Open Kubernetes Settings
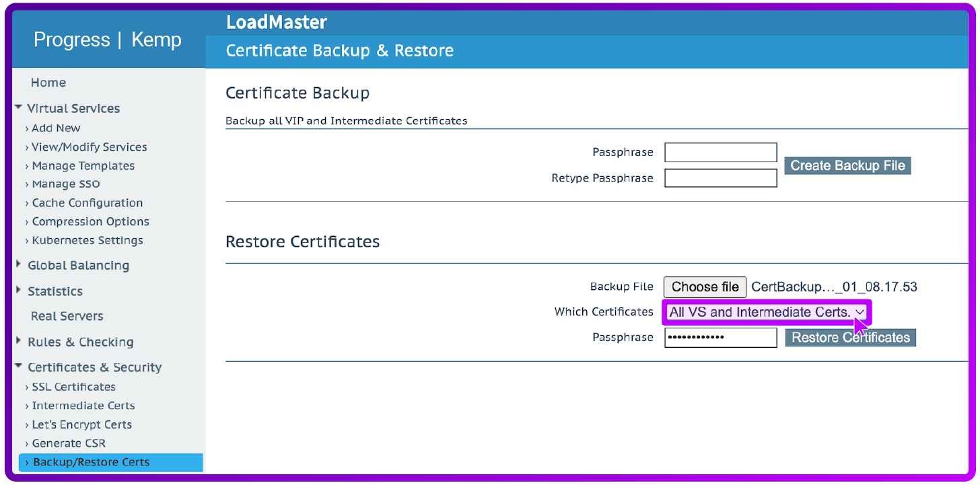This screenshot has width=980, height=485. tap(87, 240)
